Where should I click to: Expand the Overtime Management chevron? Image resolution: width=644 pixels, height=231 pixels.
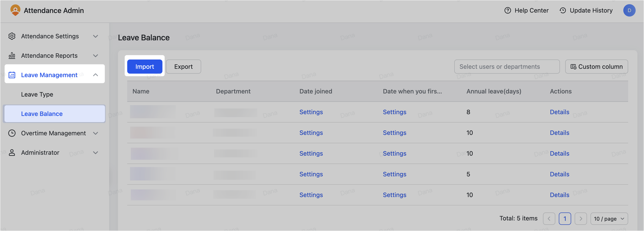coord(96,133)
